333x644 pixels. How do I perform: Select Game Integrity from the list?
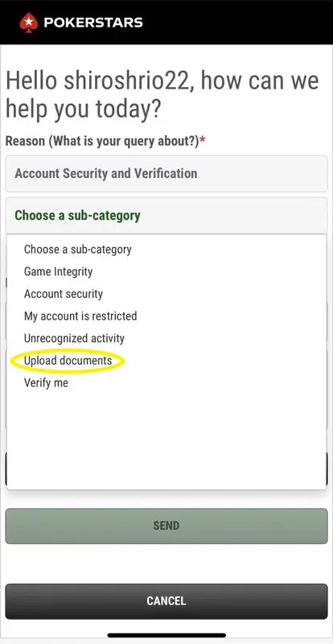coord(58,271)
